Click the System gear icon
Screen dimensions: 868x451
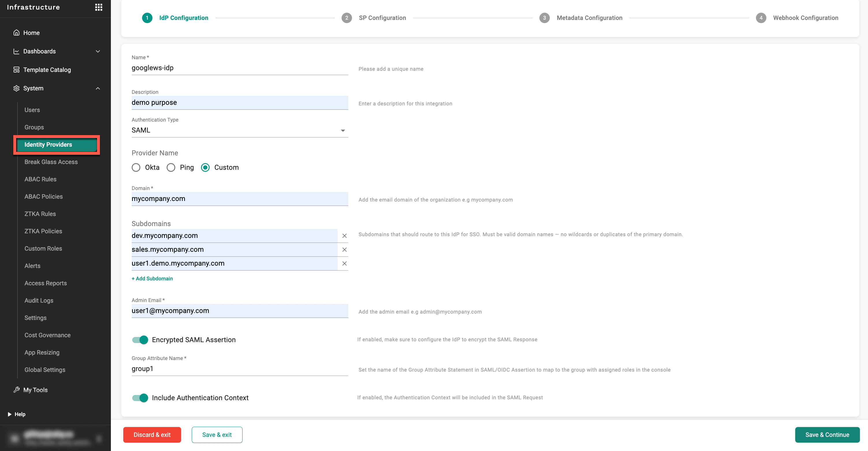(x=16, y=88)
